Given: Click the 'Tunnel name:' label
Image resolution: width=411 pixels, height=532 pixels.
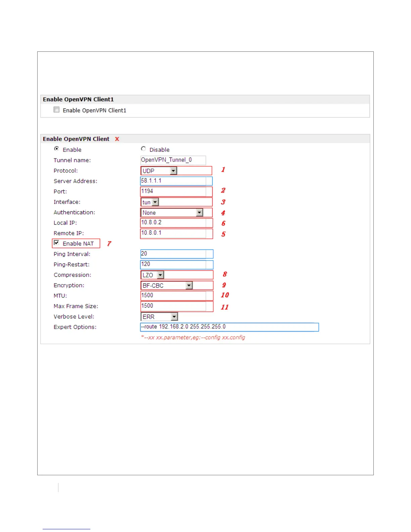Looking at the screenshot, I should [x=72, y=161].
